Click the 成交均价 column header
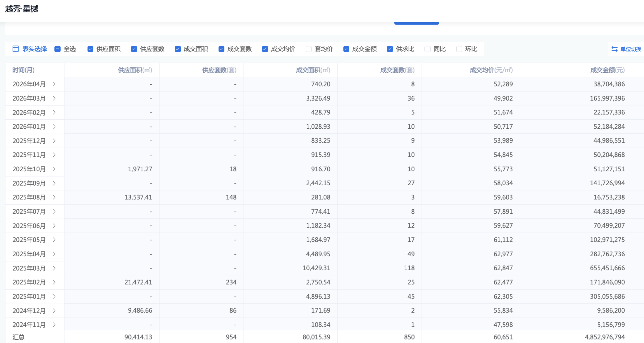Screen dimensions: 644x343 coord(491,70)
